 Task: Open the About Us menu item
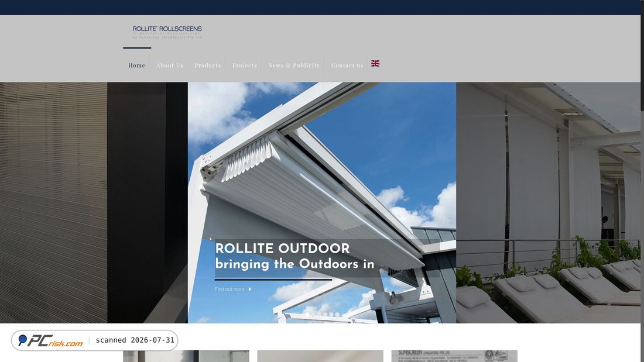(x=170, y=65)
